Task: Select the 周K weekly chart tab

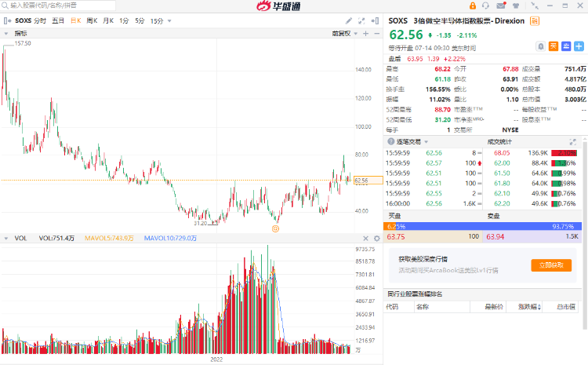Action: [92, 20]
